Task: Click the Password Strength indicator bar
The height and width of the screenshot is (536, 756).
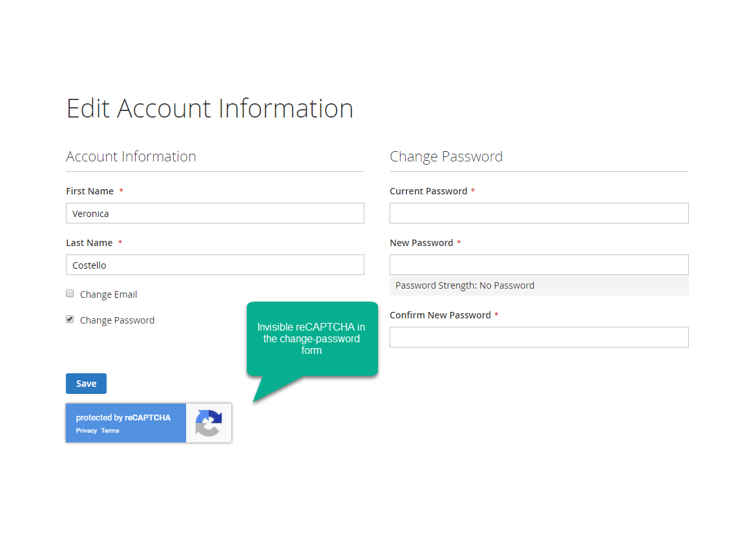Action: [x=538, y=285]
